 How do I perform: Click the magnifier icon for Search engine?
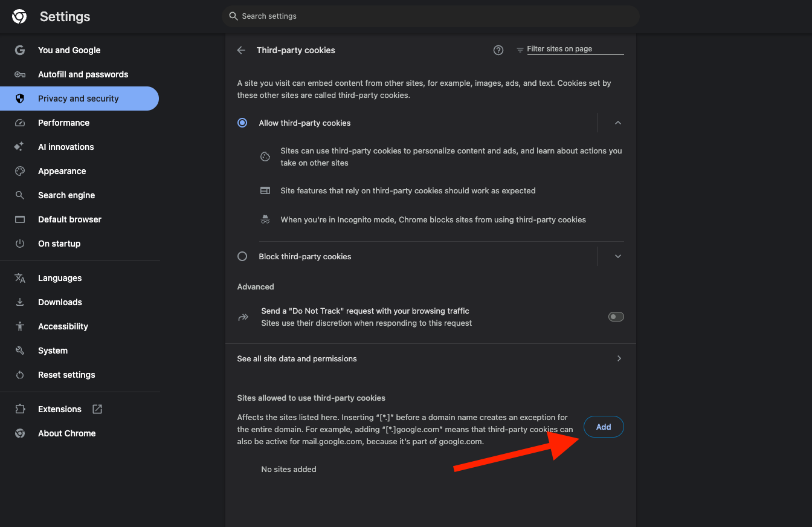coord(20,195)
